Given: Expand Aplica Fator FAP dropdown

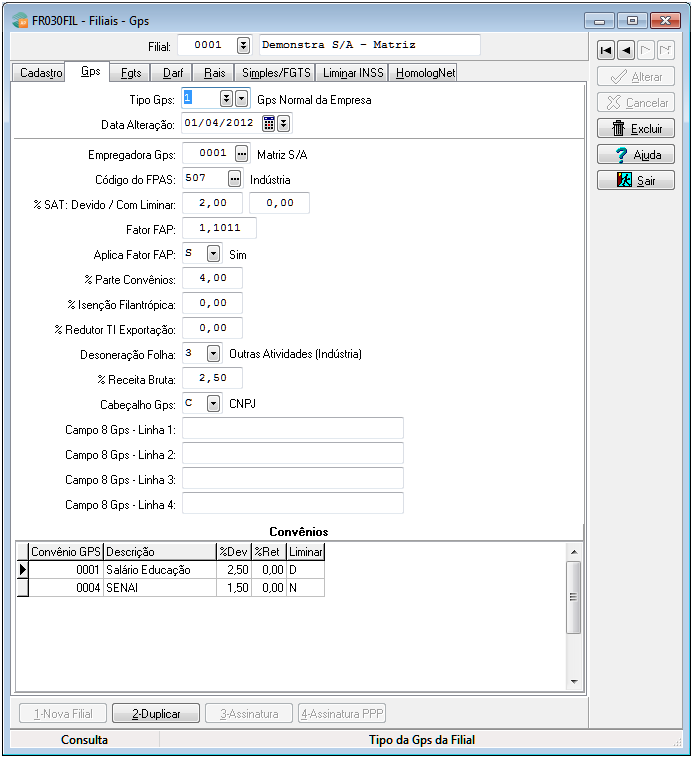Looking at the screenshot, I should pyautogui.click(x=214, y=254).
